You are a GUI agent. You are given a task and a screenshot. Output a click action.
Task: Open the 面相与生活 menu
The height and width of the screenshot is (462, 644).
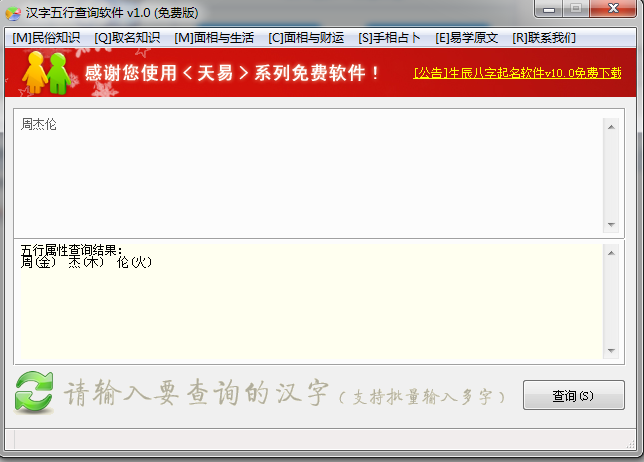coord(214,38)
